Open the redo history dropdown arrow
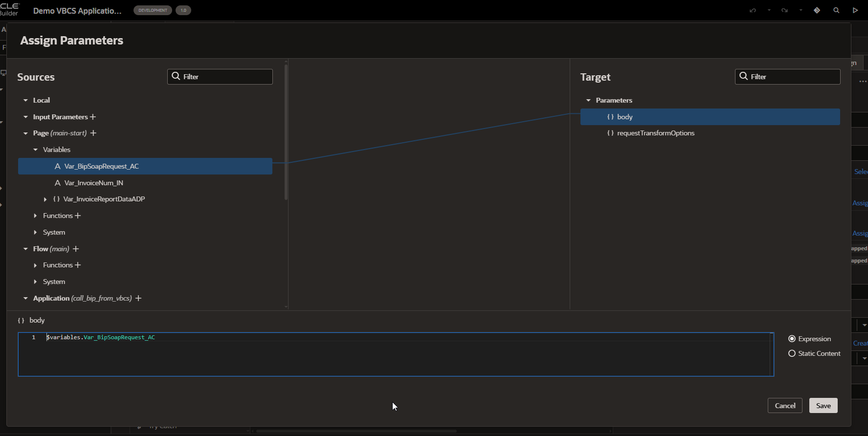Viewport: 868px width, 436px height. tap(801, 10)
